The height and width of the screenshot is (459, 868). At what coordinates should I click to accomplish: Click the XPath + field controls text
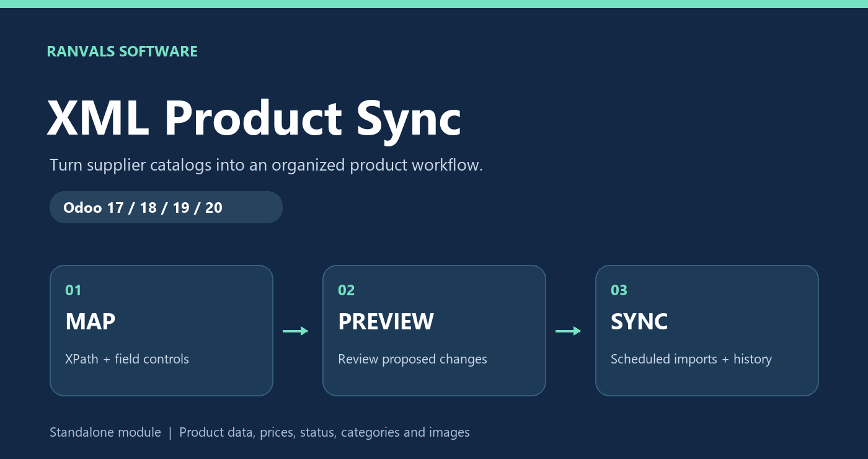click(x=127, y=359)
